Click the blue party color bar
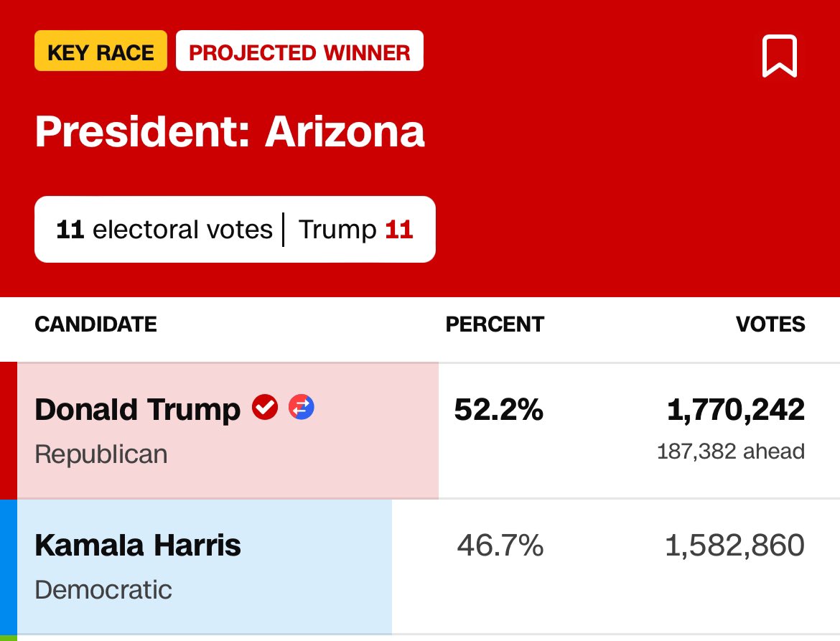840x641 pixels. [x=8, y=566]
